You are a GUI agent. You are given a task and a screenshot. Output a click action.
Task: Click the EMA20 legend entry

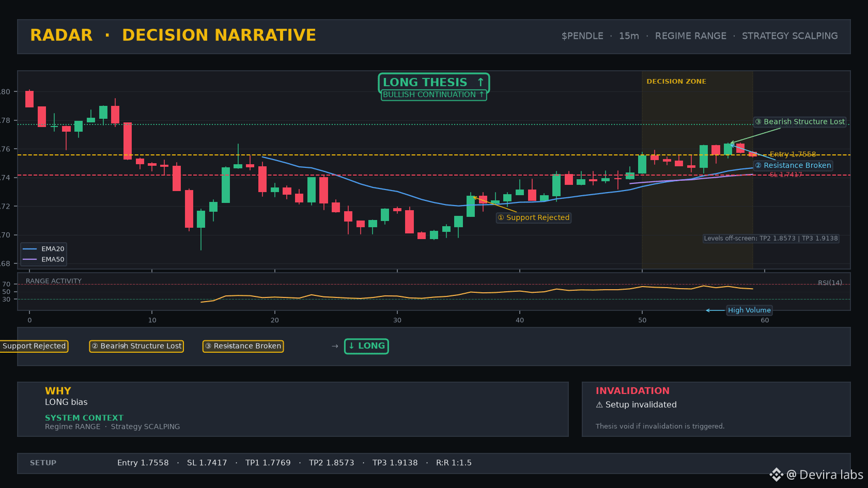pyautogui.click(x=44, y=249)
